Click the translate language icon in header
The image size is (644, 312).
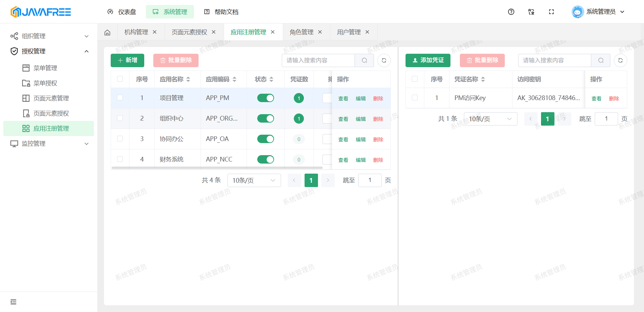pos(531,12)
